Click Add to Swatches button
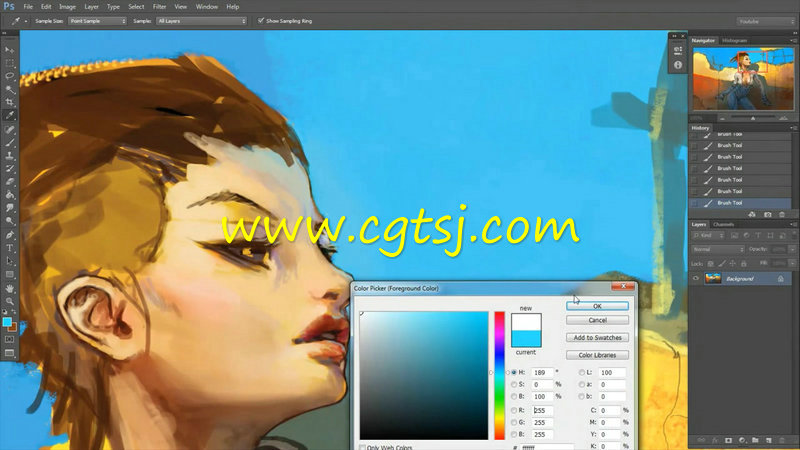The image size is (800, 450). [597, 338]
